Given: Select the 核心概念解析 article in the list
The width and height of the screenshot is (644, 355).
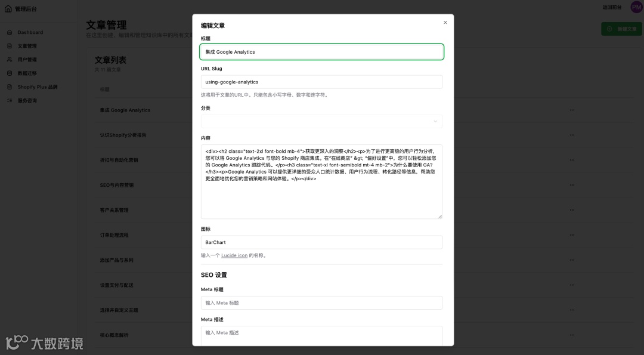Looking at the screenshot, I should [114, 335].
